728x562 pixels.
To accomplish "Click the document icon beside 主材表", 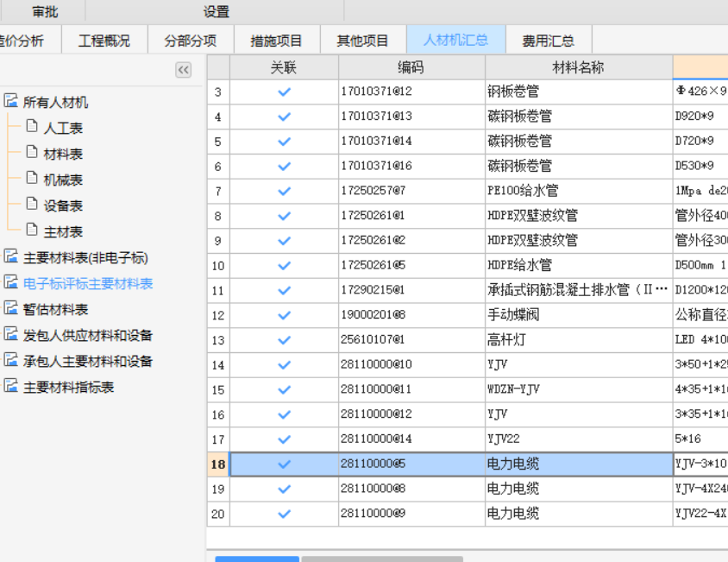I will [32, 230].
